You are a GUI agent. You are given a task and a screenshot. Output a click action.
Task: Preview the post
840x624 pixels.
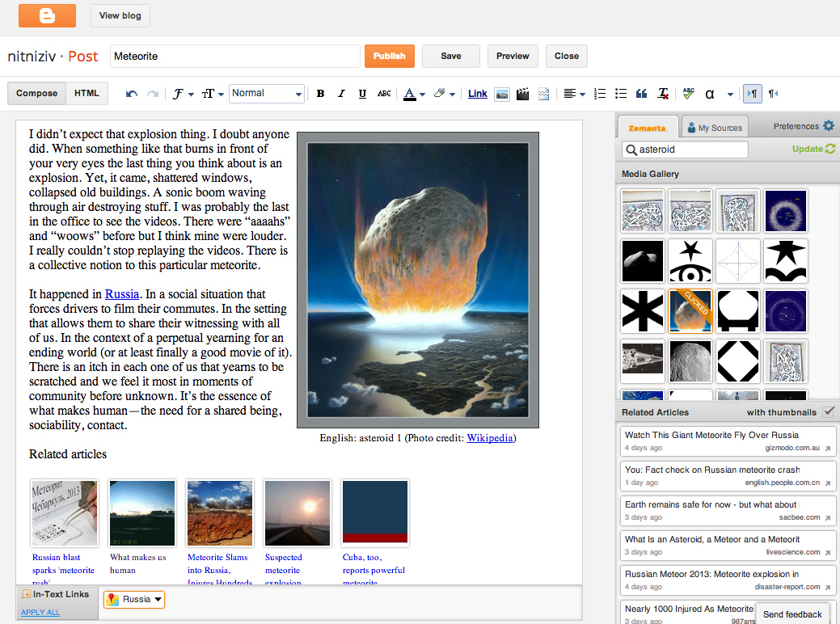513,56
